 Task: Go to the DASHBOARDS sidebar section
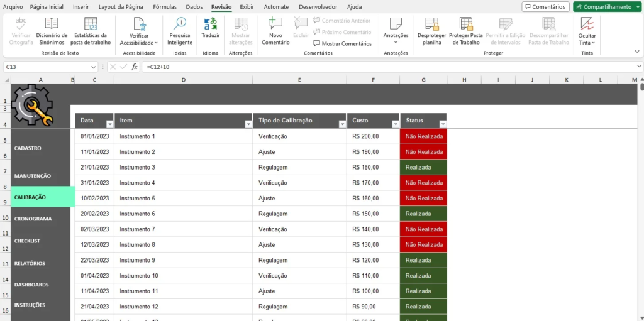coord(31,285)
